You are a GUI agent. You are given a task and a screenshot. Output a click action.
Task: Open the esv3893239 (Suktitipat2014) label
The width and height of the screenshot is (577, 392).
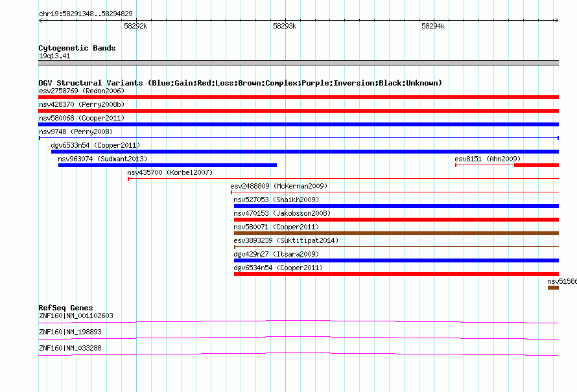286,240
